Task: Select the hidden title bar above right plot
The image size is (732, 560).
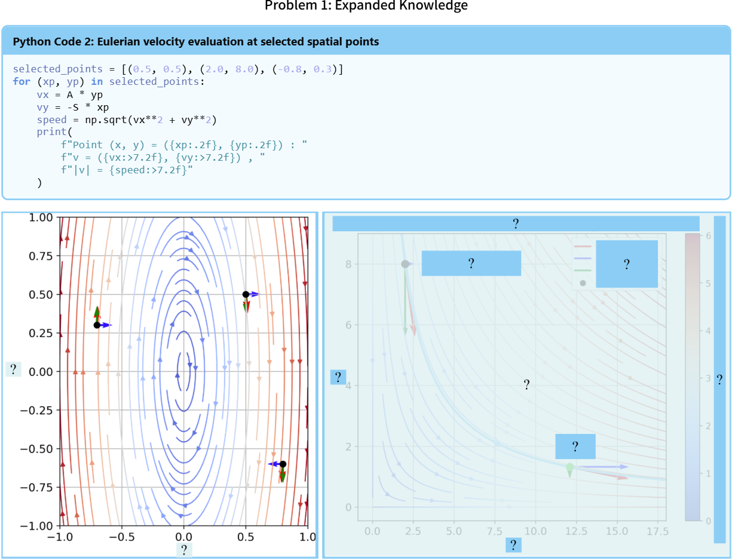Action: pos(516,224)
